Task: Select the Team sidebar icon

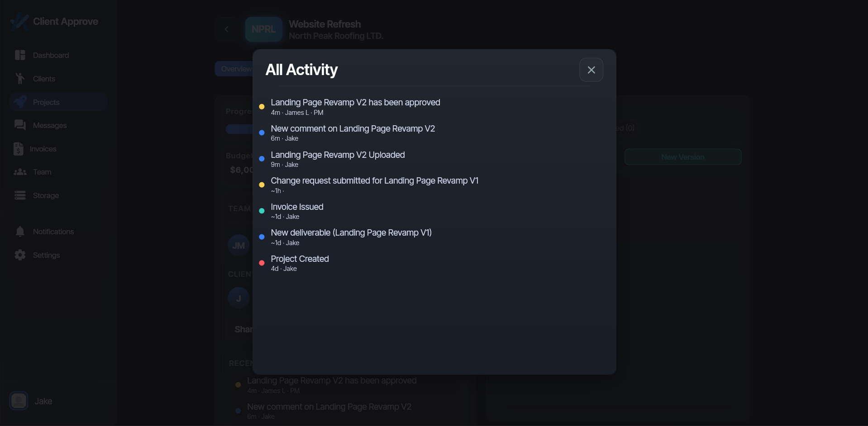Action: point(41,172)
